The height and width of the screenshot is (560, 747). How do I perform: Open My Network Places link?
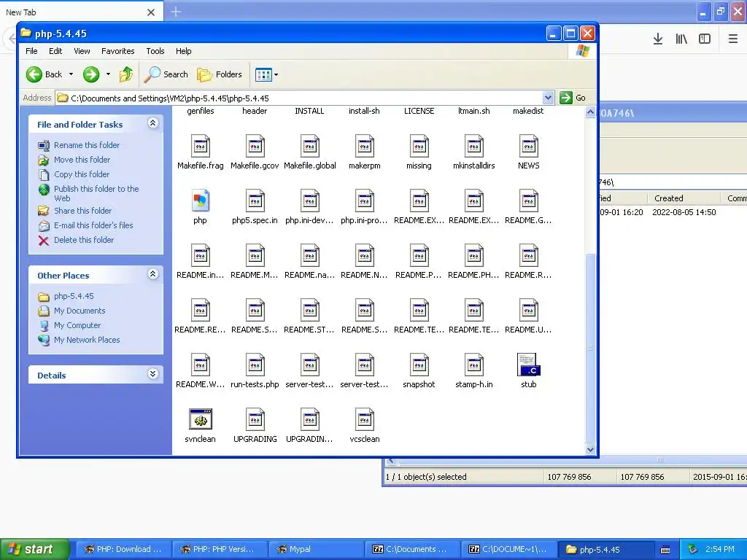pyautogui.click(x=87, y=340)
